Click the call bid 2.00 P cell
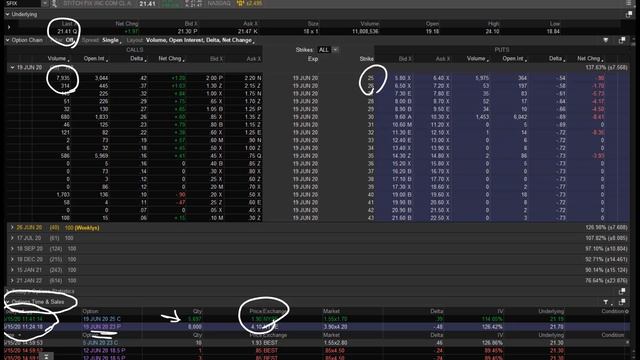Image resolution: width=640 pixels, height=360 pixels. pyautogui.click(x=214, y=78)
